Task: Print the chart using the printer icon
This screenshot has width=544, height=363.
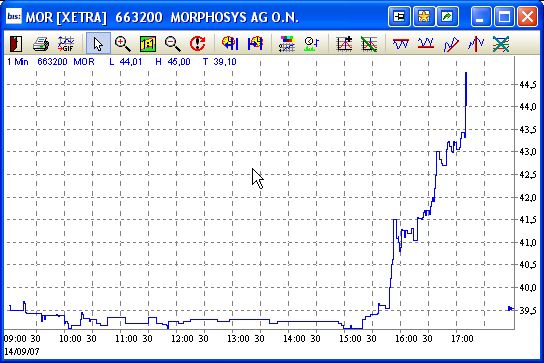Action: [41, 44]
